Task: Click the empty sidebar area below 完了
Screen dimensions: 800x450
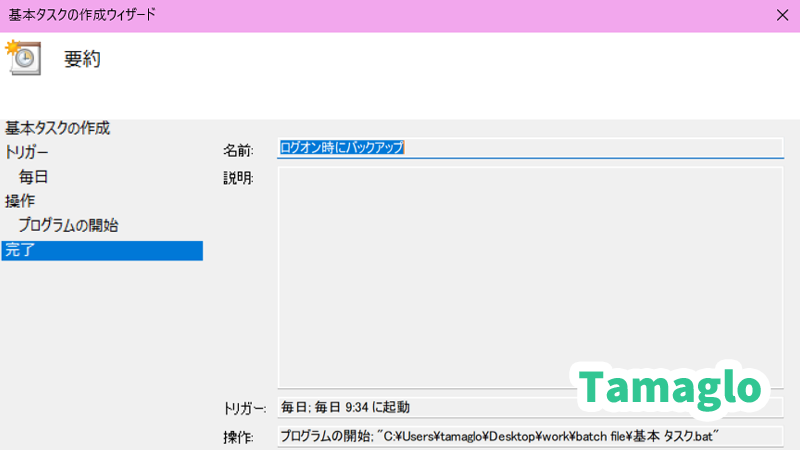Action: pyautogui.click(x=102, y=350)
